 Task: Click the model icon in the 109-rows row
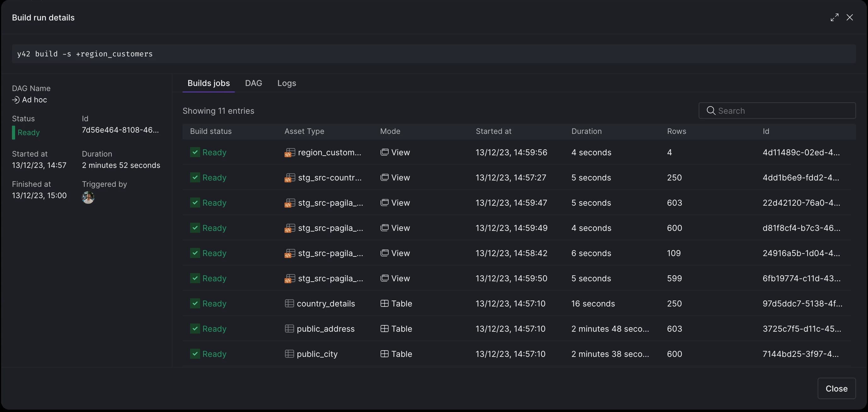[x=290, y=253]
